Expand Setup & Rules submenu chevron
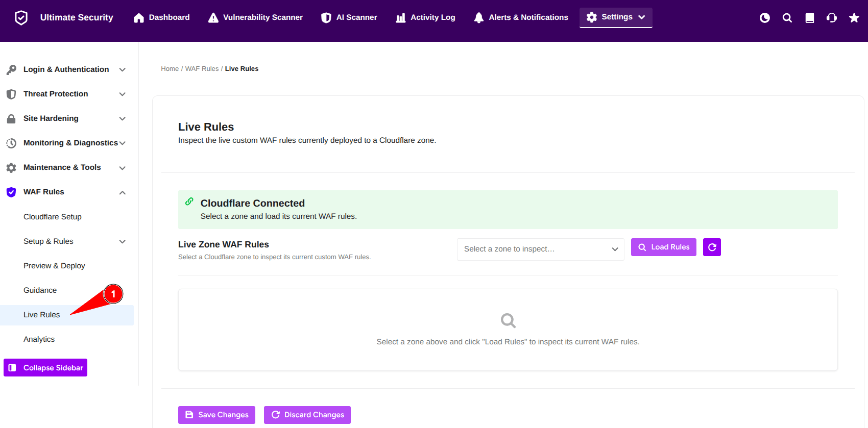 pyautogui.click(x=123, y=242)
